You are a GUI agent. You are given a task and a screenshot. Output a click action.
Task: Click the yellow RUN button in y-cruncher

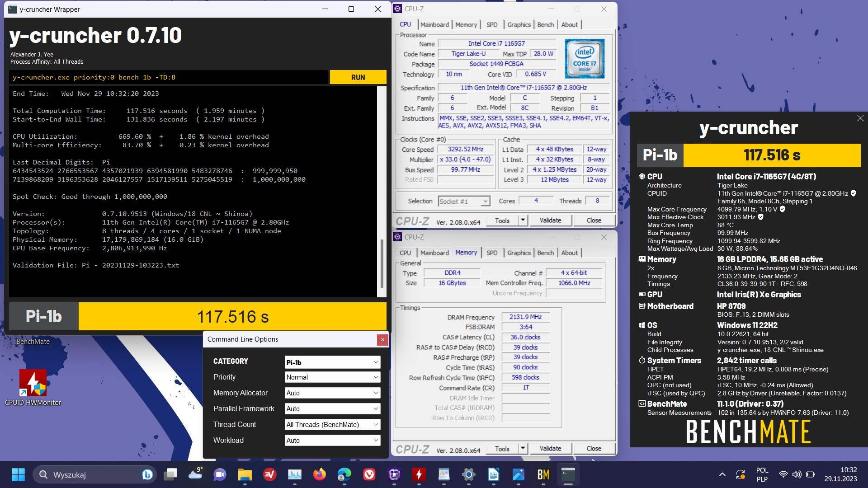coord(358,77)
